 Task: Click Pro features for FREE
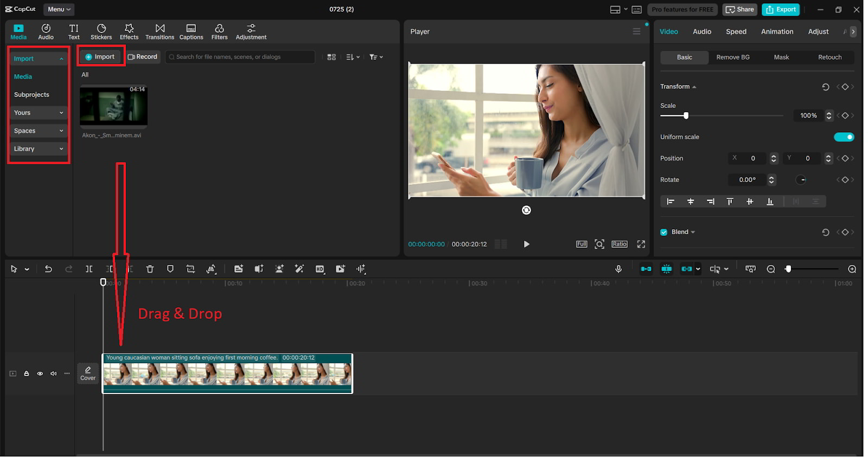point(682,9)
